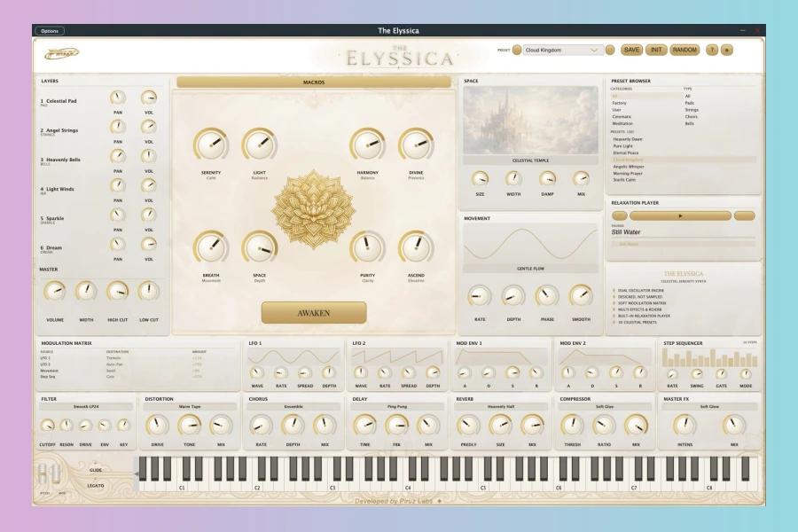Click the Delay TIME knob
The width and height of the screenshot is (798, 532).
(364, 425)
